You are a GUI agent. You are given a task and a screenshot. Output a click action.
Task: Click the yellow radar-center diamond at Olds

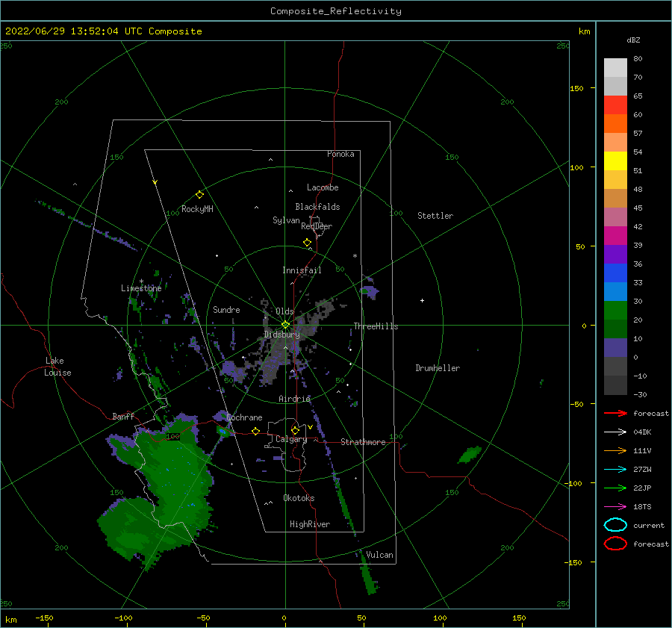point(285,325)
